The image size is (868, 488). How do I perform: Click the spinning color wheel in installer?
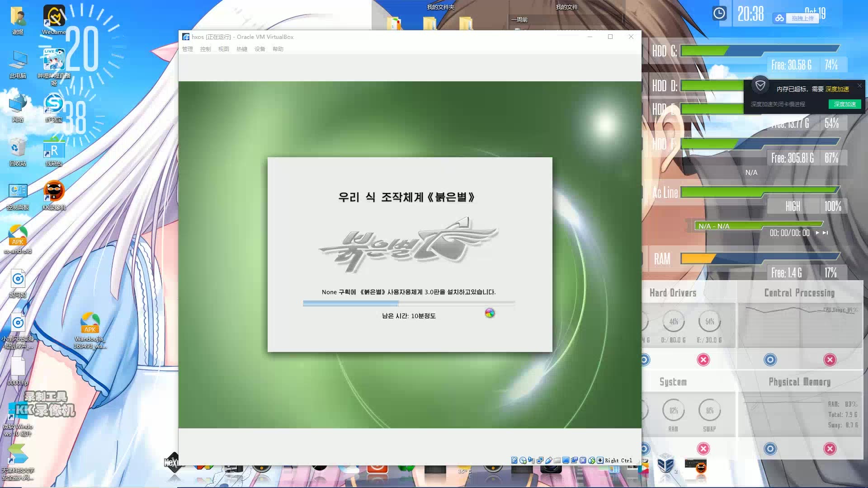[490, 313]
